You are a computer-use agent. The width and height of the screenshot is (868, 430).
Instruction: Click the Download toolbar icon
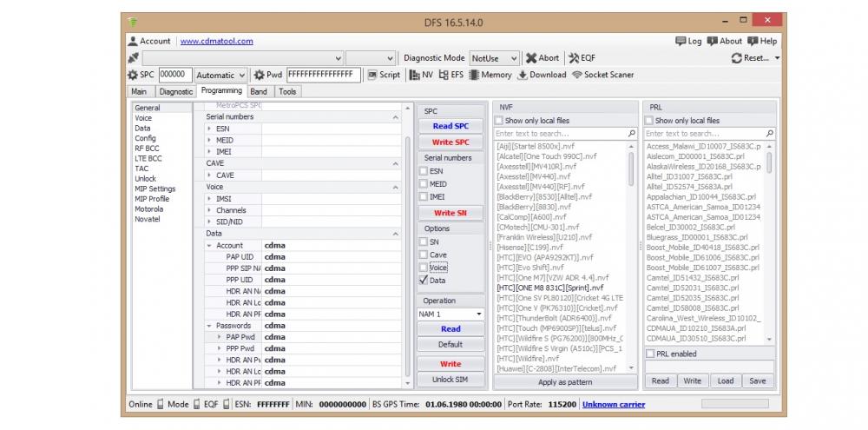coord(542,75)
